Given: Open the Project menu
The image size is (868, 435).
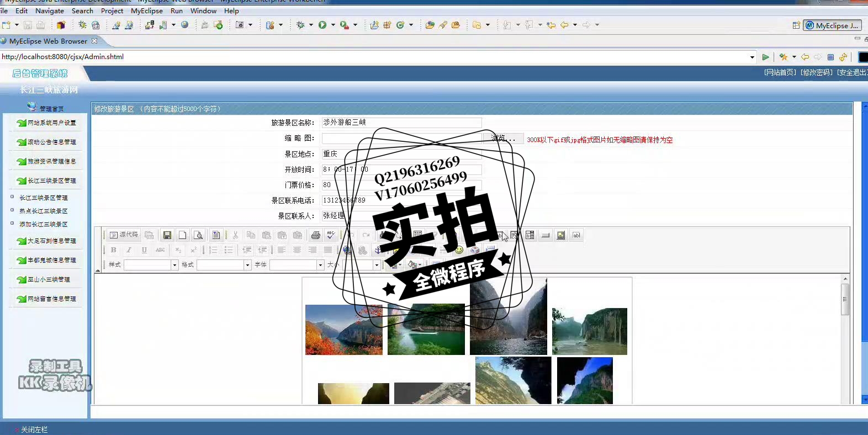Looking at the screenshot, I should click(x=112, y=10).
